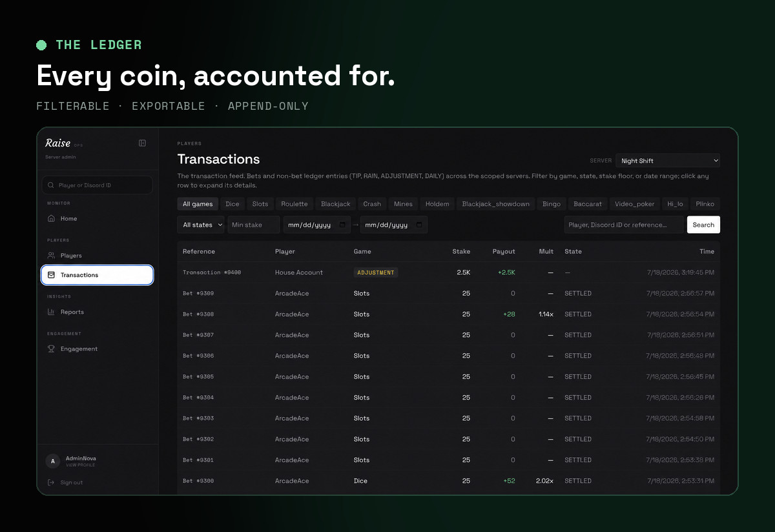775x532 pixels.
Task: Expand row Bet #9300
Action: tap(448, 481)
